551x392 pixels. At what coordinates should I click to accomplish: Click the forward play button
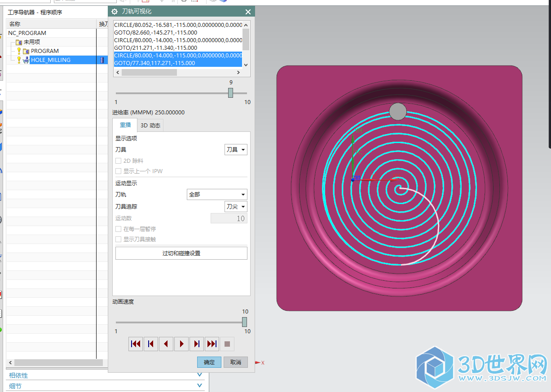[x=181, y=344]
